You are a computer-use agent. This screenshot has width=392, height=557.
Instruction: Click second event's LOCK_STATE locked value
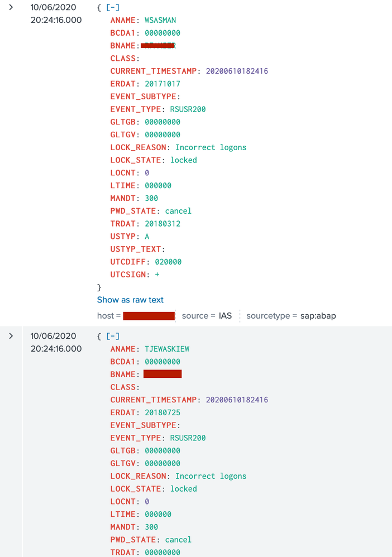[183, 489]
